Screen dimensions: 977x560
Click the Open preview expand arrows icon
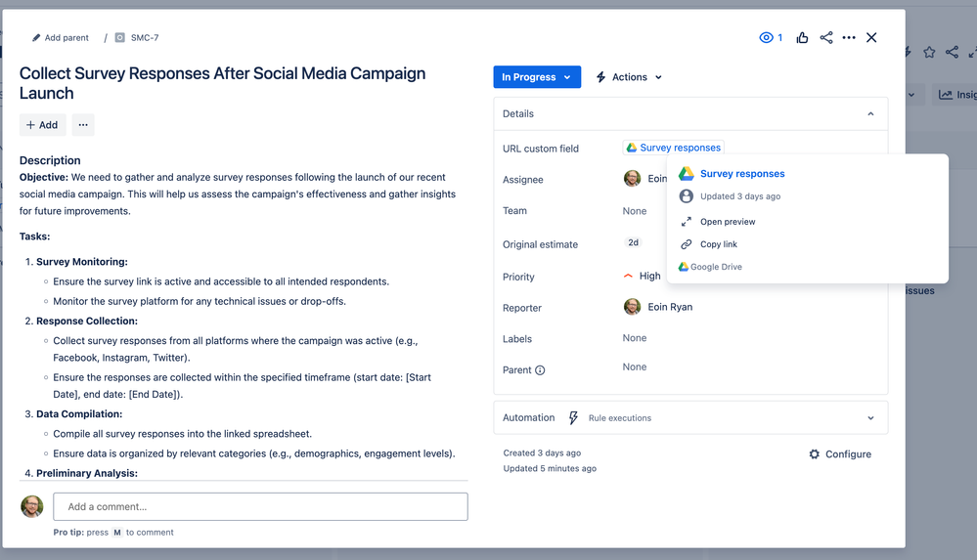click(686, 222)
